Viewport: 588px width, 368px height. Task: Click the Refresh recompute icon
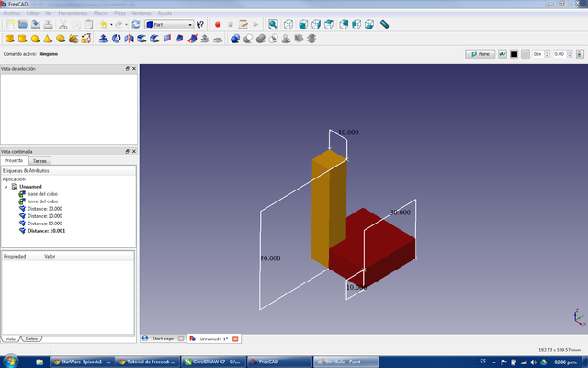click(x=136, y=25)
